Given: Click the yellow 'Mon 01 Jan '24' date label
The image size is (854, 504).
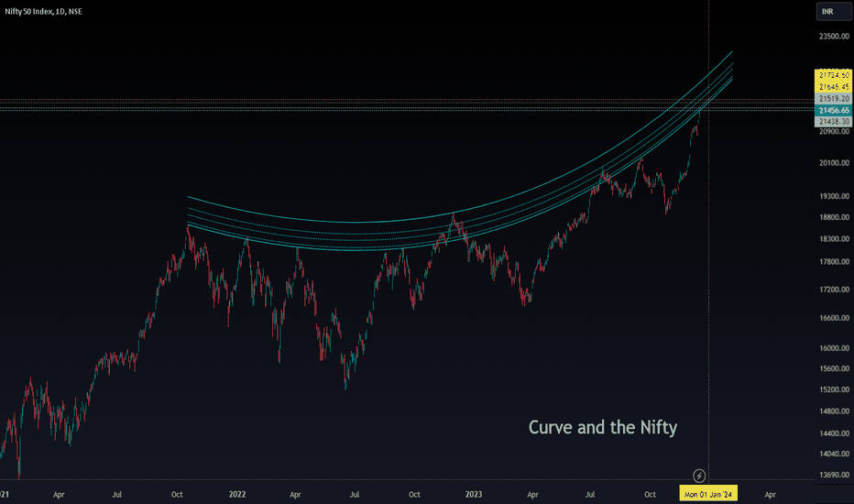Looking at the screenshot, I should pyautogui.click(x=708, y=494).
